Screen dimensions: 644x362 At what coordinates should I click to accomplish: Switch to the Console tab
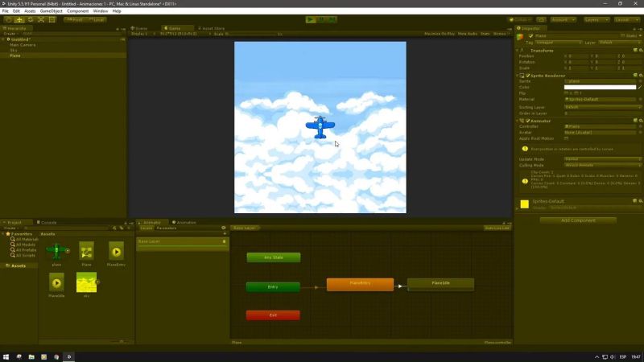[47, 223]
